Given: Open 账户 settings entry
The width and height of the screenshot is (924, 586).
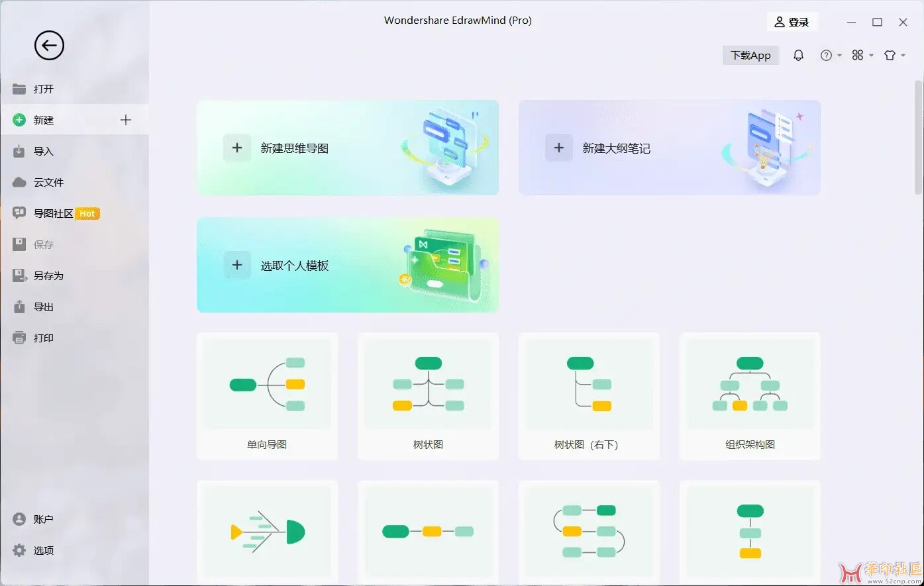Looking at the screenshot, I should tap(75, 519).
